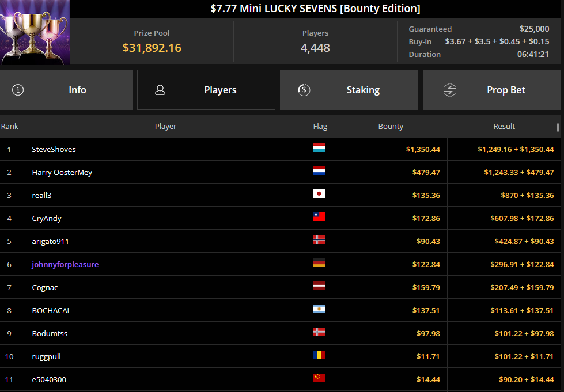Click the Japan flag next to reall3

click(319, 194)
